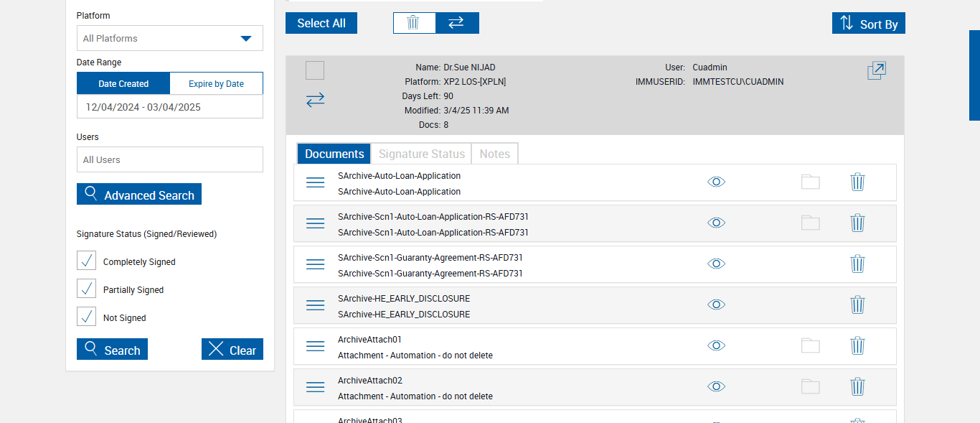The image size is (980, 423).
Task: Delete SArchive-Scn1-Guaranty-Agreement-RS-AFD731 document
Action: coord(857,264)
